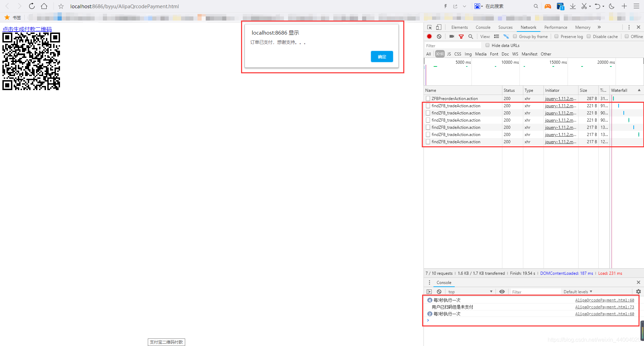Clear the network log
Image resolution: width=644 pixels, height=346 pixels.
click(439, 36)
